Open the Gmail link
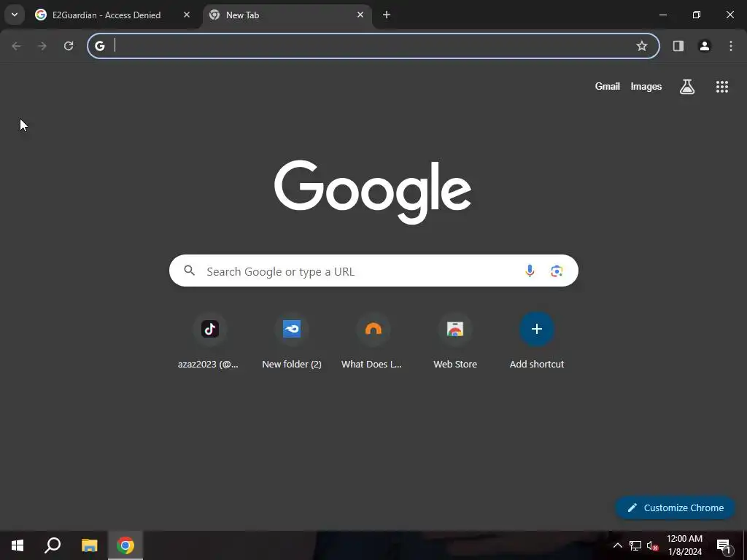This screenshot has height=560, width=747. 608,86
